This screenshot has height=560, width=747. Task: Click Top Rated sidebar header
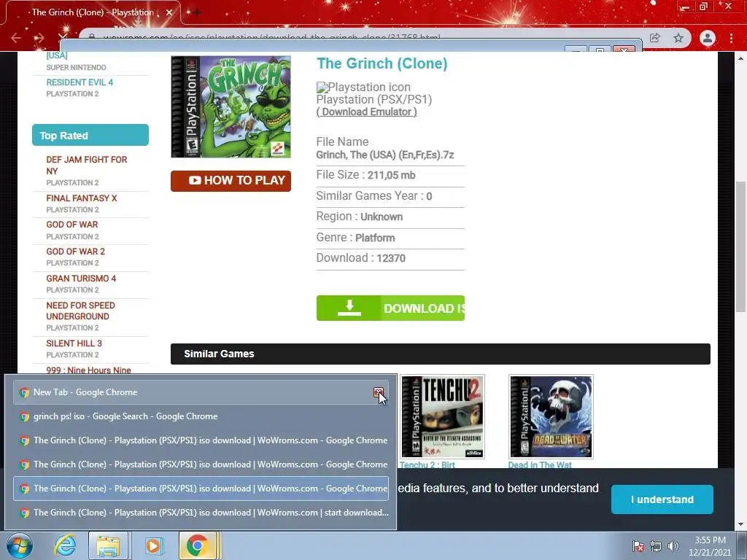pos(90,135)
